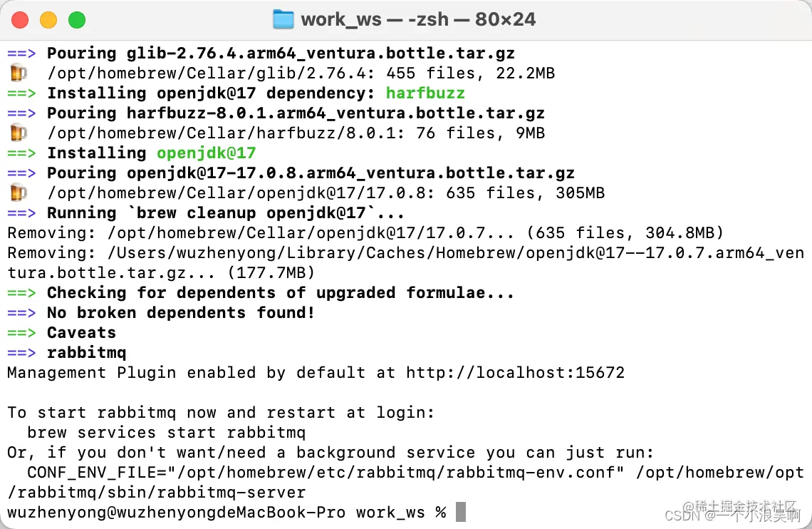Screen dimensions: 812x529
Task: Click the folder proxy icon in the title bar
Action: pos(283,20)
